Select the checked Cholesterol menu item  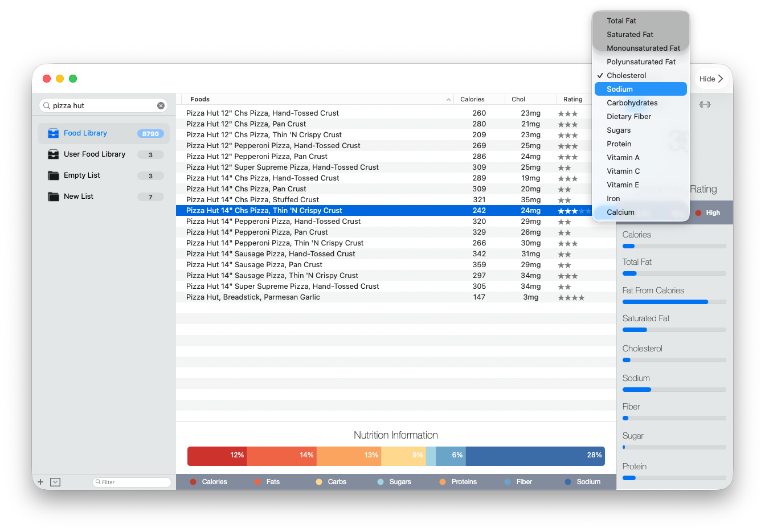[641, 75]
